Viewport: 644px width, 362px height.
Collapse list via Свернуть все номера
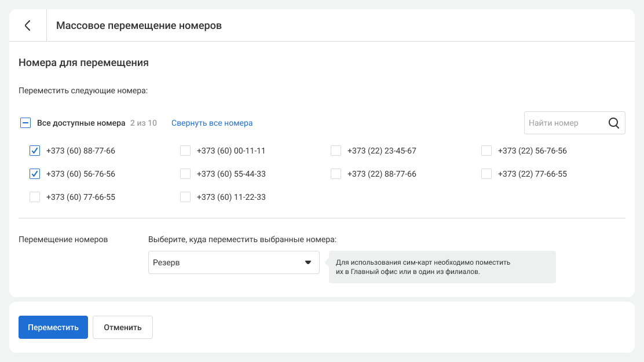[212, 123]
